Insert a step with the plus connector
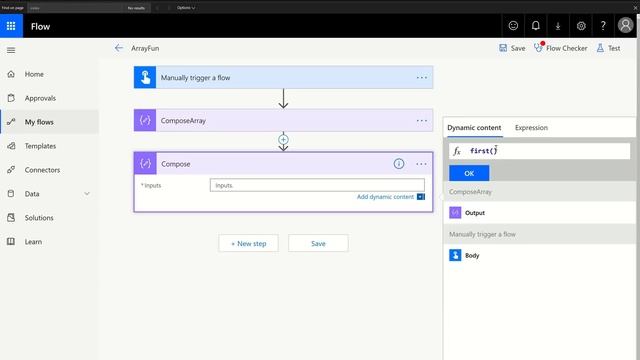 283,140
